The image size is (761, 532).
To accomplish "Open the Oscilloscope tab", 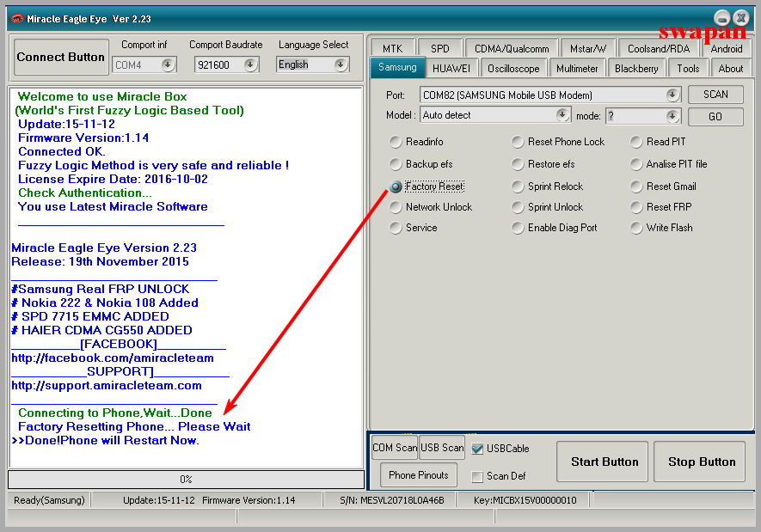I will pos(513,69).
